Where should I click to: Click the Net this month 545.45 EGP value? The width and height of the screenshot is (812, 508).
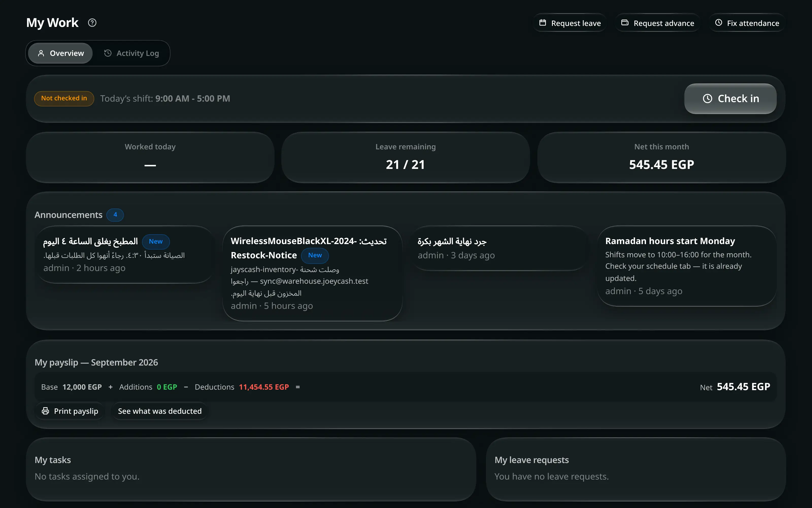661,165
